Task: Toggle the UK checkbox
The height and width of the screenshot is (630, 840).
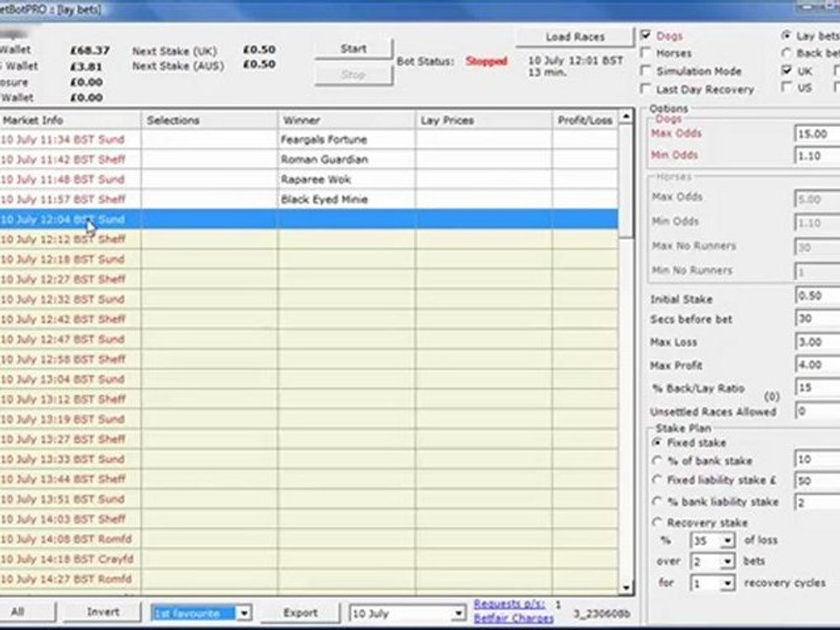Action: pyautogui.click(x=787, y=70)
